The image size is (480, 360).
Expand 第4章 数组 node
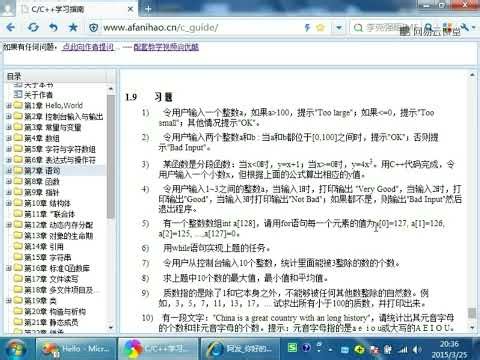(x=9, y=138)
